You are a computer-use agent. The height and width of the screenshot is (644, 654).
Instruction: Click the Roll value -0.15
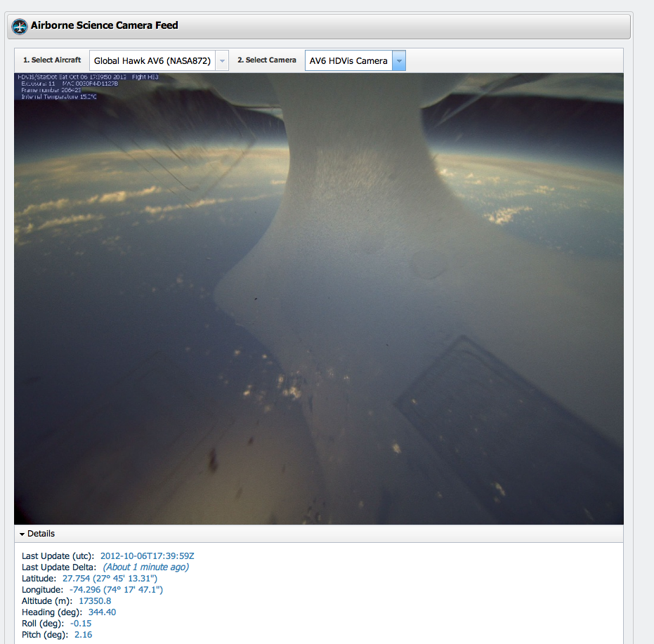coord(81,623)
